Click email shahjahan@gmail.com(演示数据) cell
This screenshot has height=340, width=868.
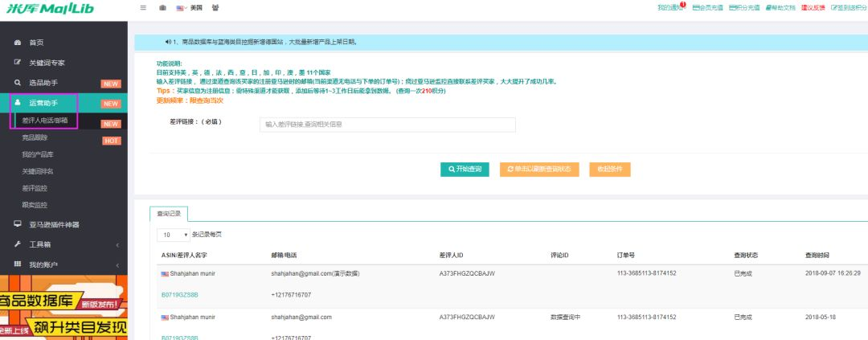(x=315, y=273)
